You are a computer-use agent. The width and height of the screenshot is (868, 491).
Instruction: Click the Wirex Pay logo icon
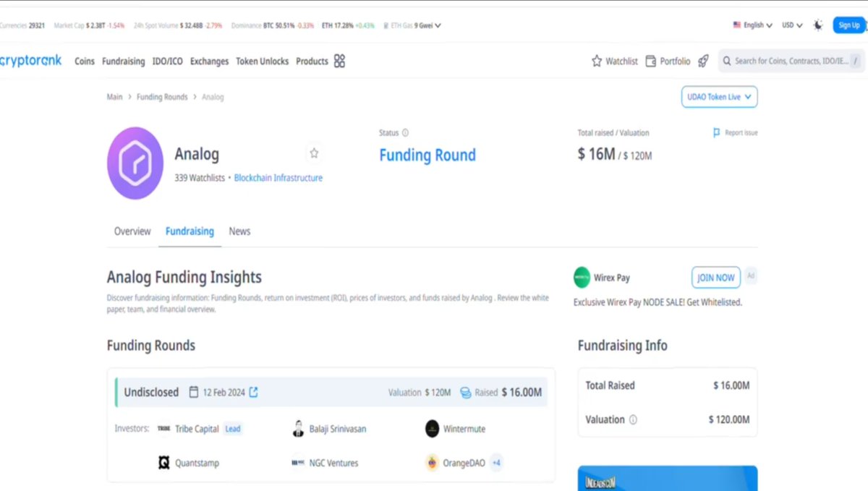(582, 278)
